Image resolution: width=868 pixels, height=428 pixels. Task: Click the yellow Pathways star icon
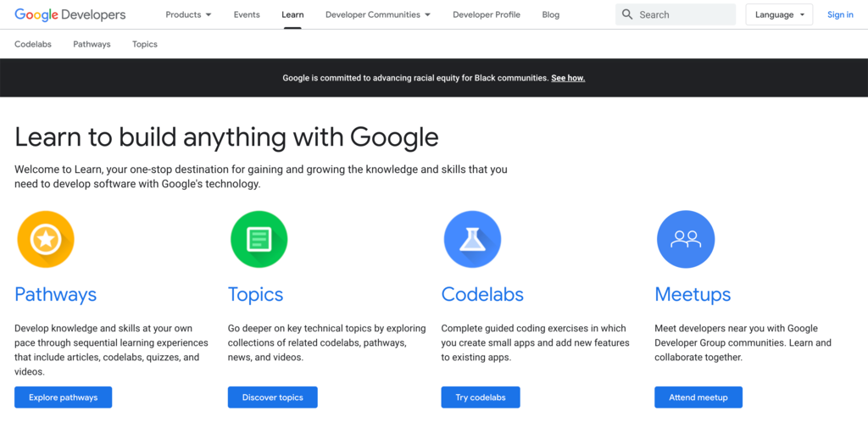46,239
